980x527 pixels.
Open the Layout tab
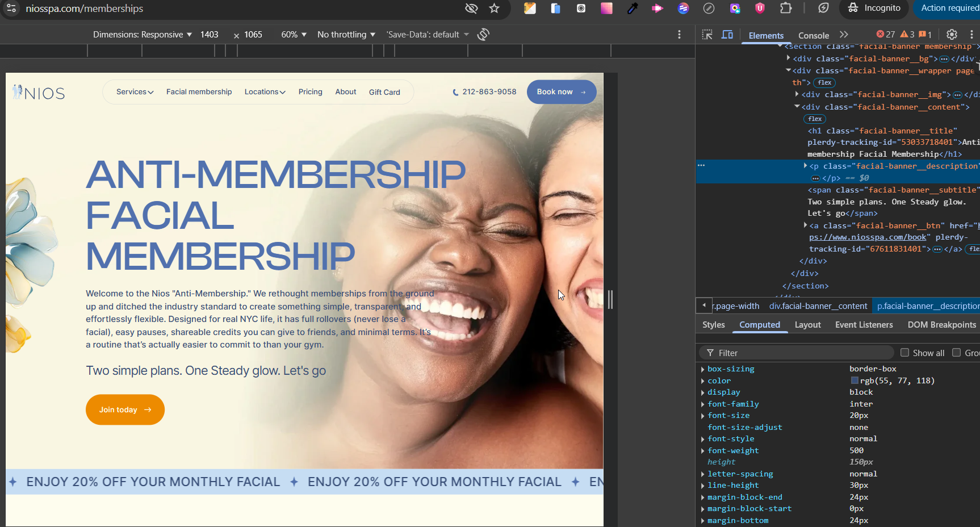[808, 325]
